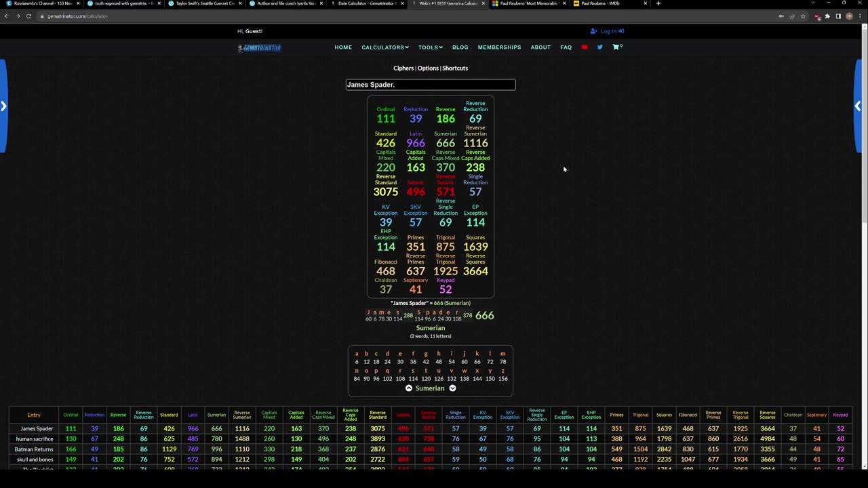
Task: Open the YouTube red icon link
Action: (585, 47)
